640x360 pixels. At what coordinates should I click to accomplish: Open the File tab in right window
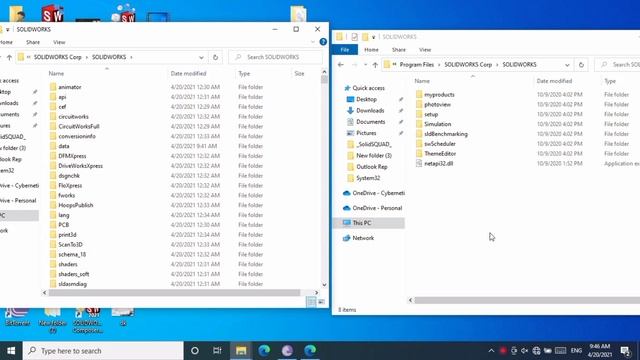click(345, 50)
